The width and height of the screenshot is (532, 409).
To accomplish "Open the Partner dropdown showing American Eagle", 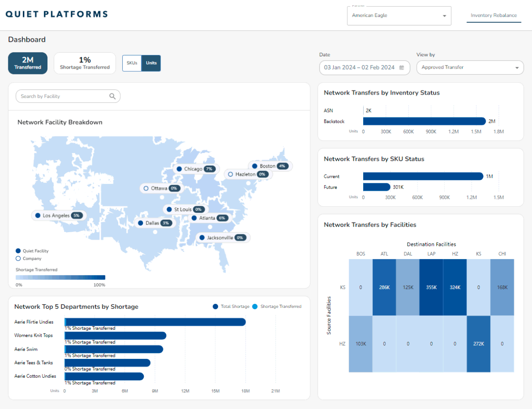I will pos(399,15).
